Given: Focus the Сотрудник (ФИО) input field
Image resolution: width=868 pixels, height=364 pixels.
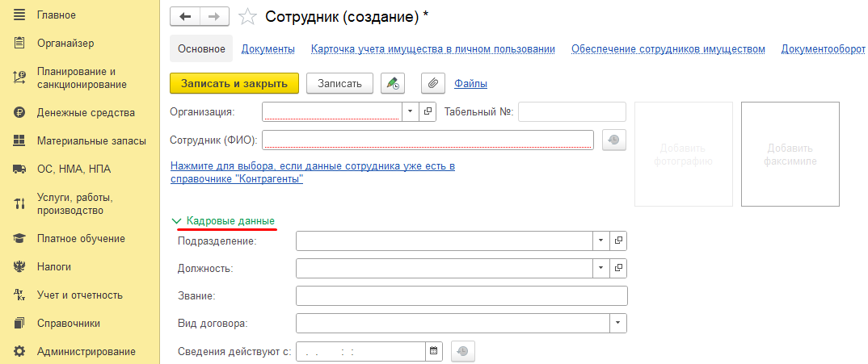Looking at the screenshot, I should [x=428, y=140].
